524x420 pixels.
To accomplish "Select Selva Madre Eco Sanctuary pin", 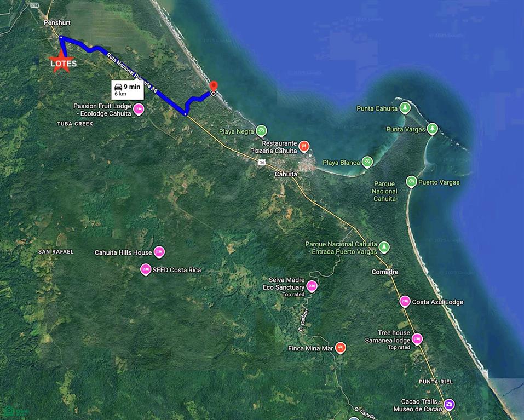I will click(312, 286).
